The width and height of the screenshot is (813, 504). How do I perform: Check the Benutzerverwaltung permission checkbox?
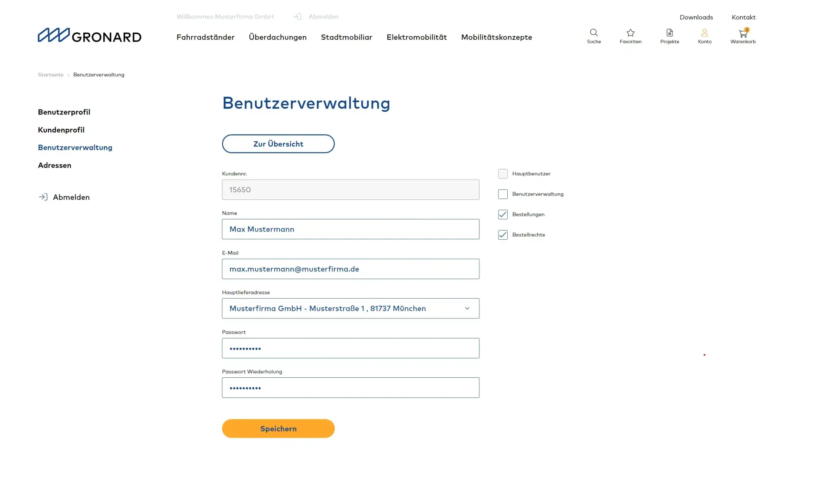[503, 194]
